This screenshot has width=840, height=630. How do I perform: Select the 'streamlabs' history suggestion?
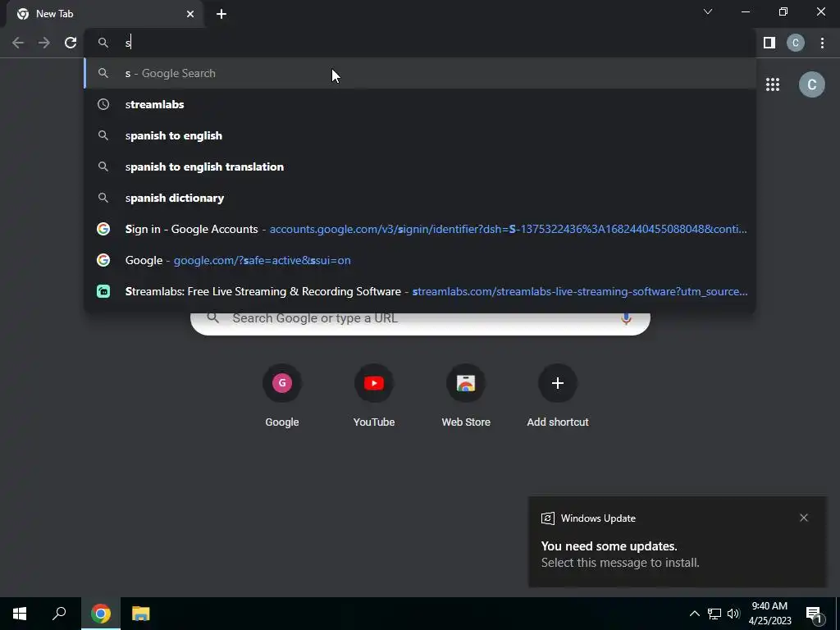click(x=420, y=104)
